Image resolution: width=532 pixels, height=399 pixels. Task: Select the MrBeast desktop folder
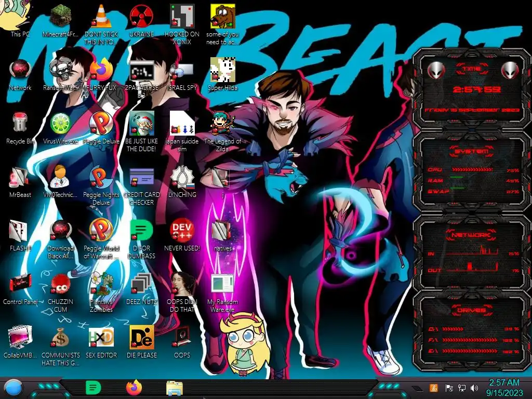click(x=20, y=177)
